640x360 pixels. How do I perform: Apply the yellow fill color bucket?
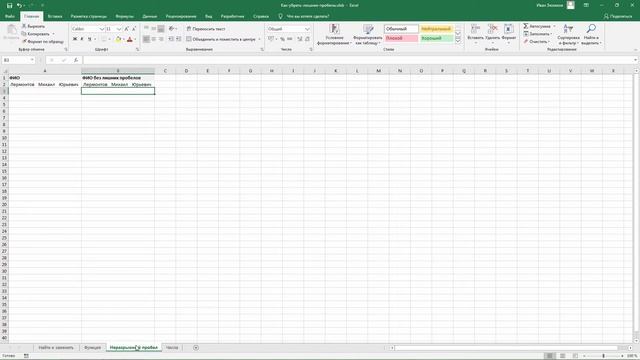tap(118, 39)
